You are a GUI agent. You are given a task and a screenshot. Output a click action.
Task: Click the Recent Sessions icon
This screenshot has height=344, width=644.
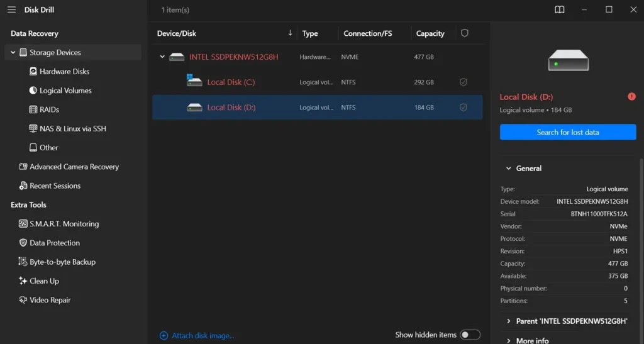[x=23, y=186]
